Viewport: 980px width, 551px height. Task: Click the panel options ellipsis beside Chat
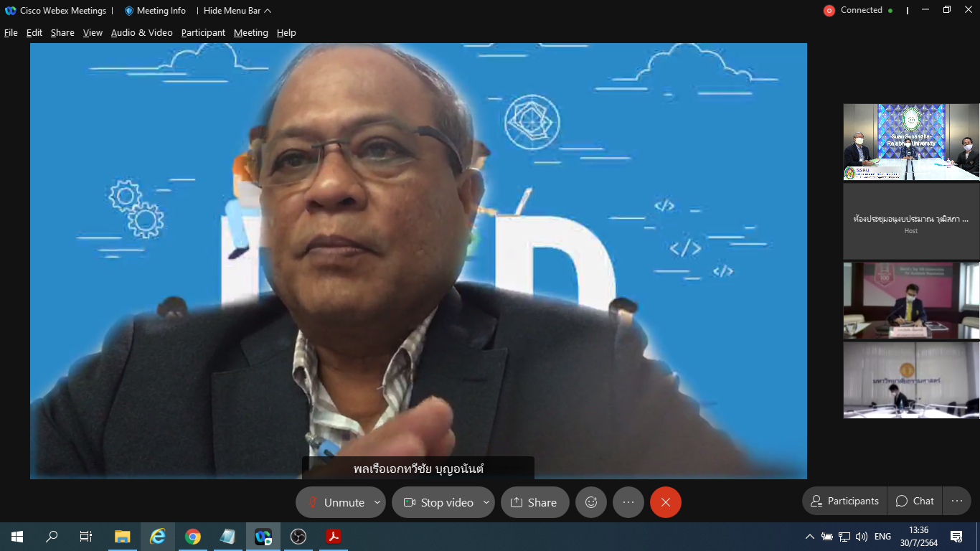[x=956, y=501]
